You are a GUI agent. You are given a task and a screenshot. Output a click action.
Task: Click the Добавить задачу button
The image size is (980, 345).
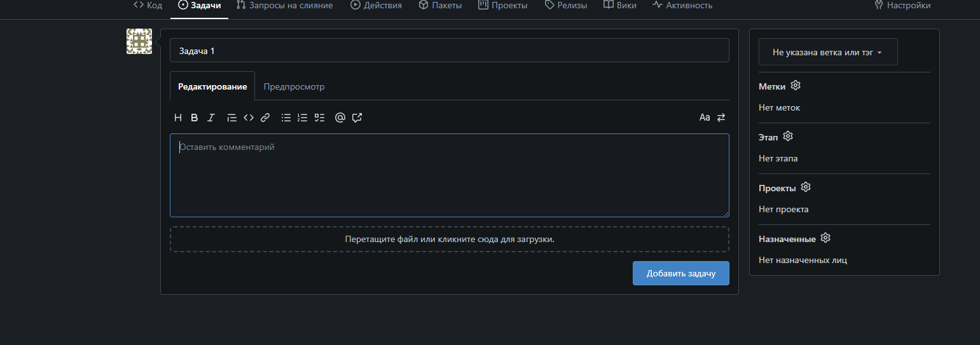coord(680,273)
